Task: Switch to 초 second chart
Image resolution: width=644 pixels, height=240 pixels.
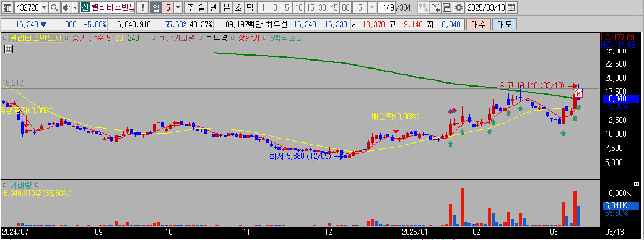Action: tap(238, 7)
